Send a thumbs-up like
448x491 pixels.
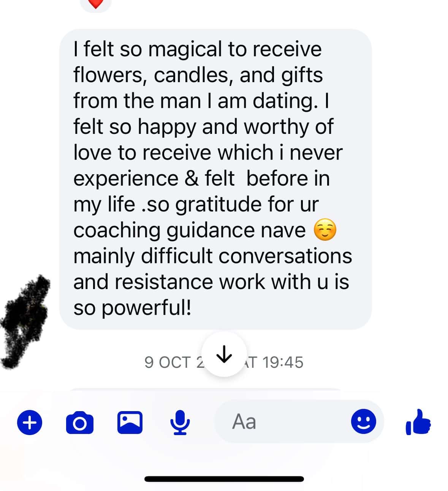pos(418,422)
